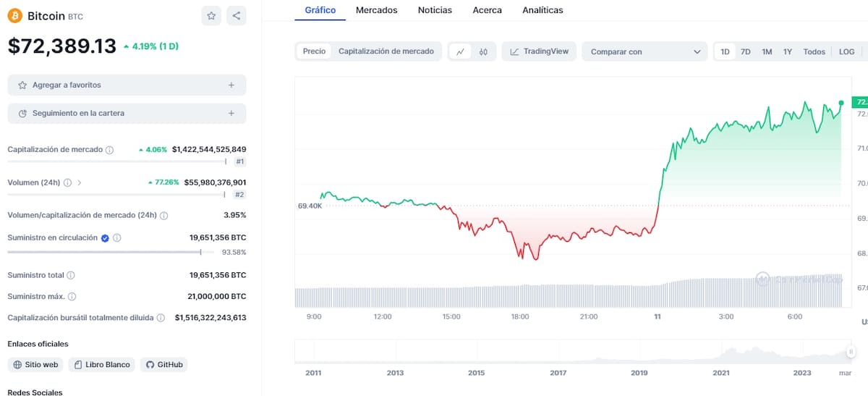The width and height of the screenshot is (868, 396).
Task: Select the Precio toggle option
Action: click(314, 51)
